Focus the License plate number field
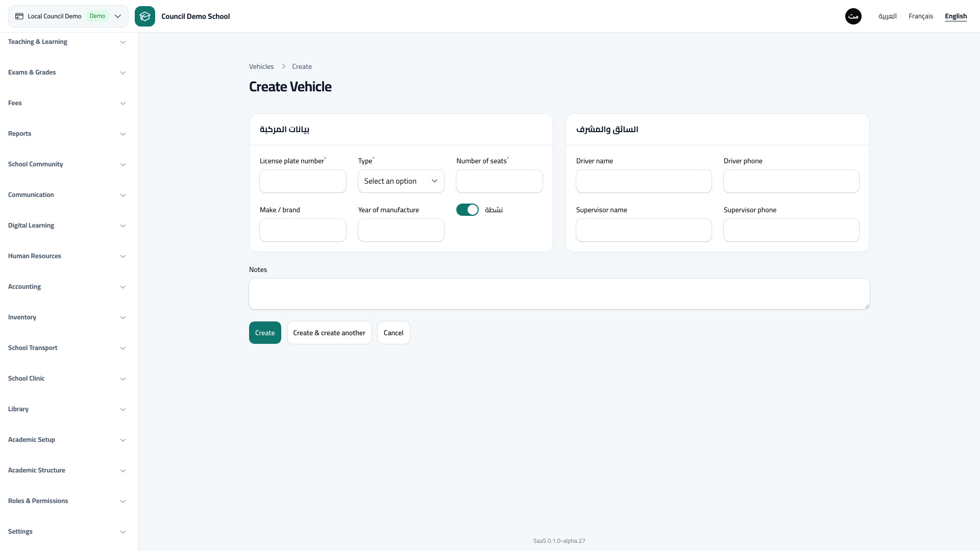 [303, 181]
